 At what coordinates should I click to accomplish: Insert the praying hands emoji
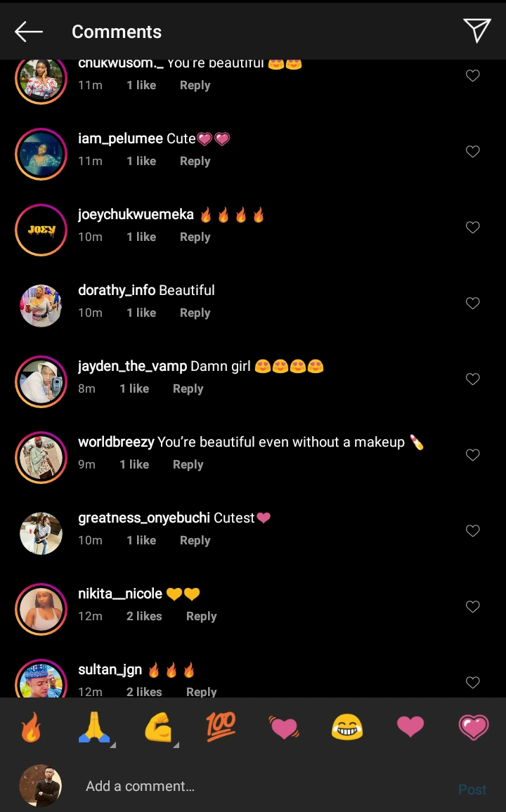click(94, 728)
